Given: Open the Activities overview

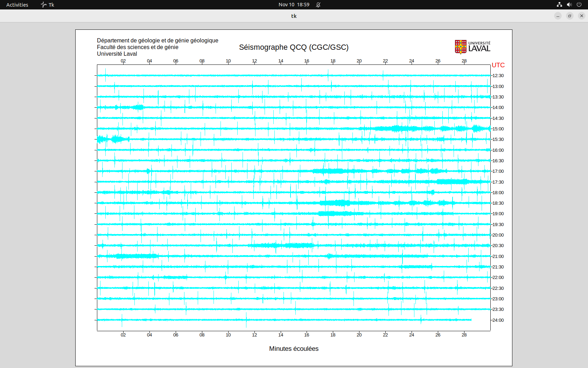Looking at the screenshot, I should tap(17, 5).
